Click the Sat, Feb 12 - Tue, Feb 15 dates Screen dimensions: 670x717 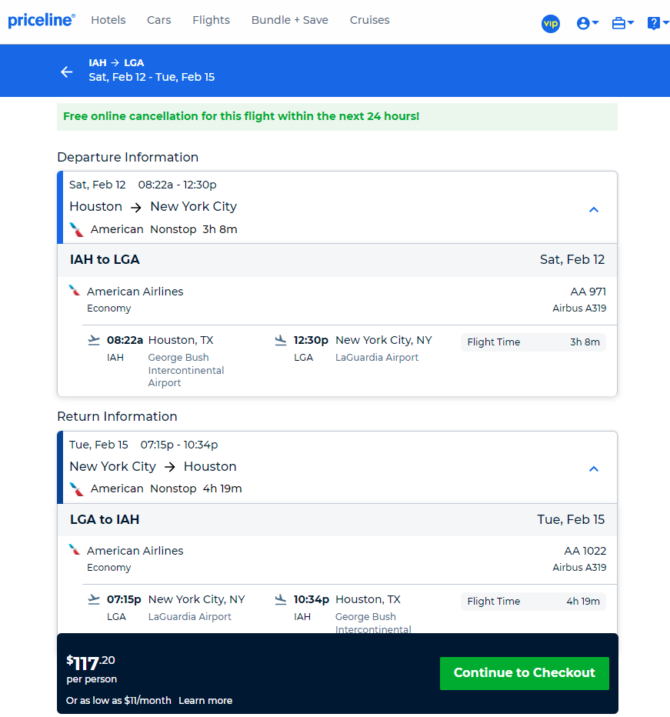[151, 77]
